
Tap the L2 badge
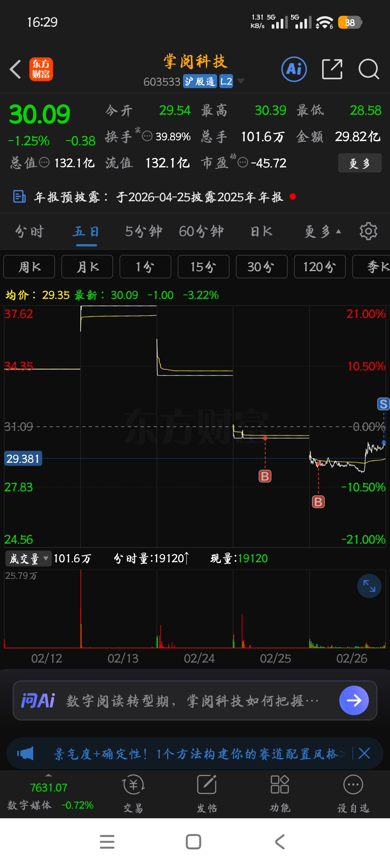point(226,81)
